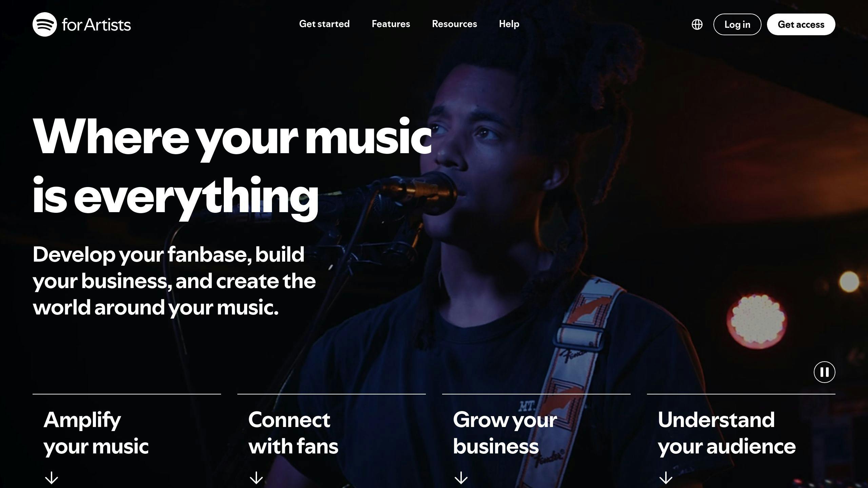This screenshot has height=488, width=868.
Task: Click the "for Artists" wordmark
Action: point(96,25)
